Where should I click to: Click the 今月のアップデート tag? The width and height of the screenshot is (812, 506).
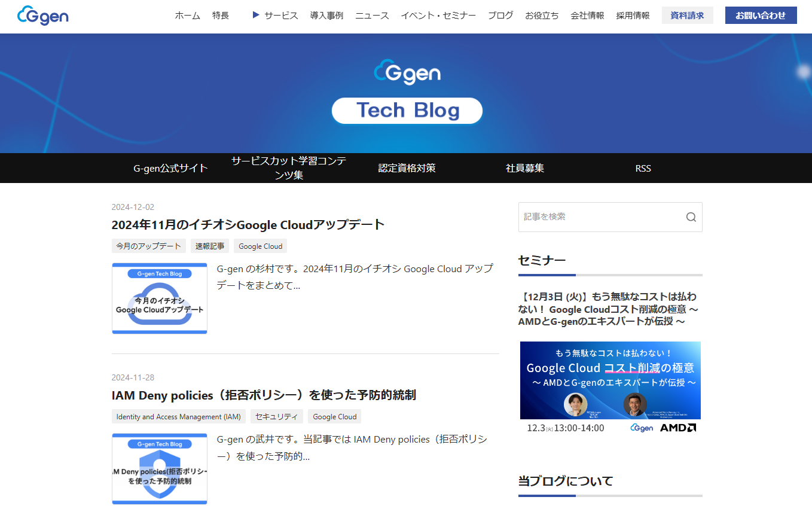pyautogui.click(x=148, y=246)
